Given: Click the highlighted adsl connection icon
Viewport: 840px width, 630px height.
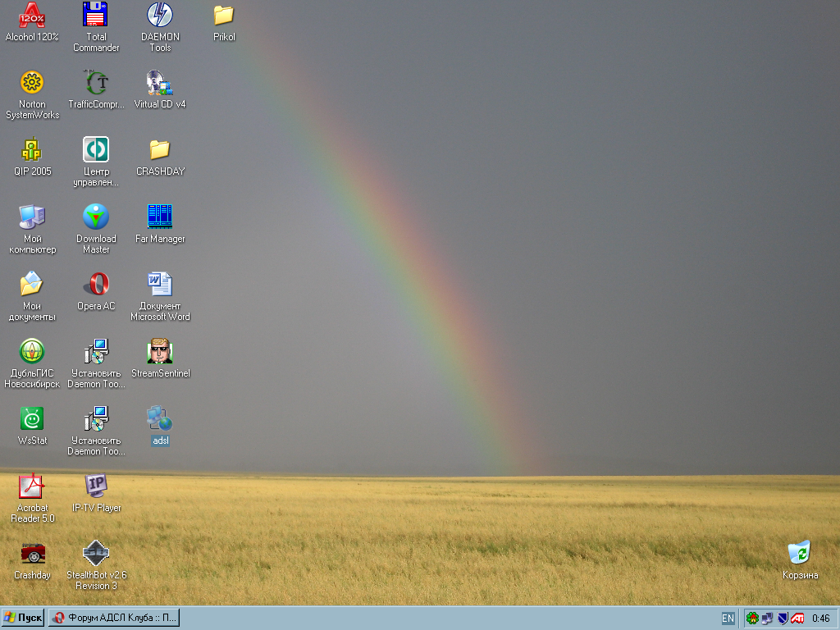Looking at the screenshot, I should 160,419.
